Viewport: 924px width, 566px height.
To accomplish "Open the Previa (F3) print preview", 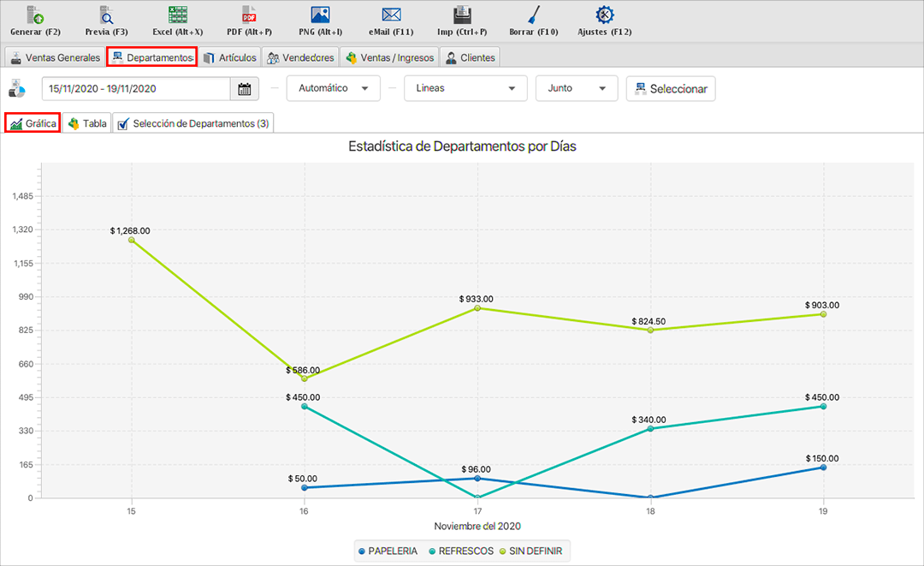I will (x=106, y=15).
